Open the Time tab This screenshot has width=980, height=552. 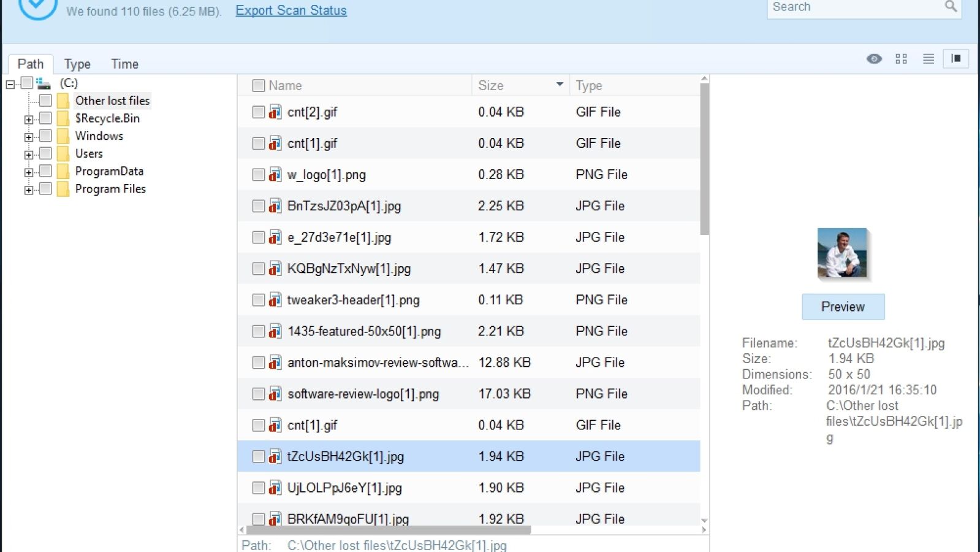click(124, 64)
